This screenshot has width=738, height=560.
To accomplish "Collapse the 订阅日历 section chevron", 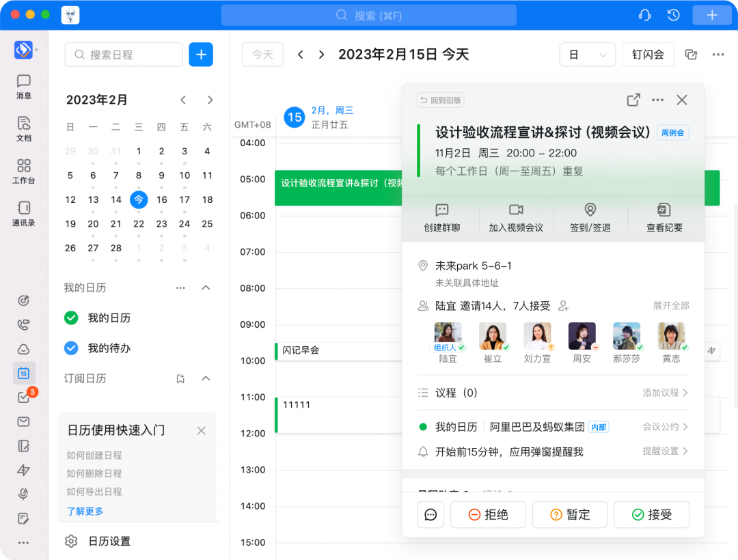I will click(x=206, y=378).
